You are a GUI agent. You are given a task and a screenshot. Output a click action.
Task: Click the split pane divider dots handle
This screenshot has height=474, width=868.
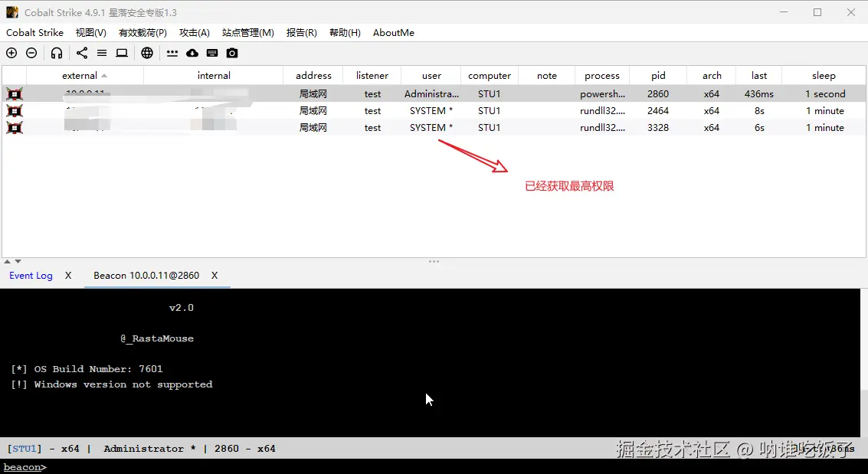click(434, 262)
